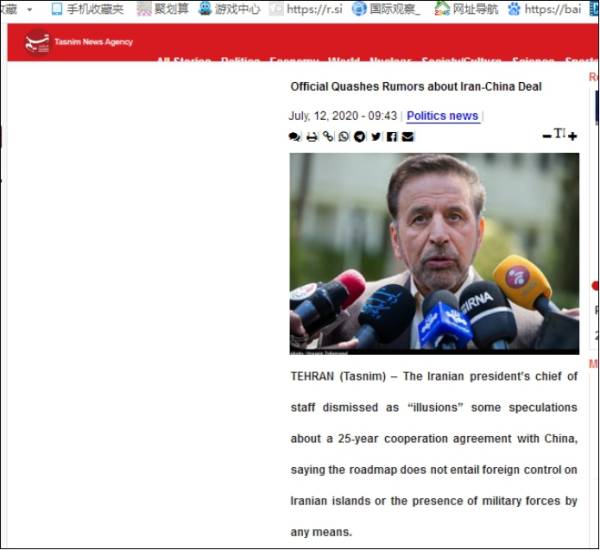This screenshot has height=550, width=600.
Task: Open the 聚划算 bookmark
Action: (163, 9)
